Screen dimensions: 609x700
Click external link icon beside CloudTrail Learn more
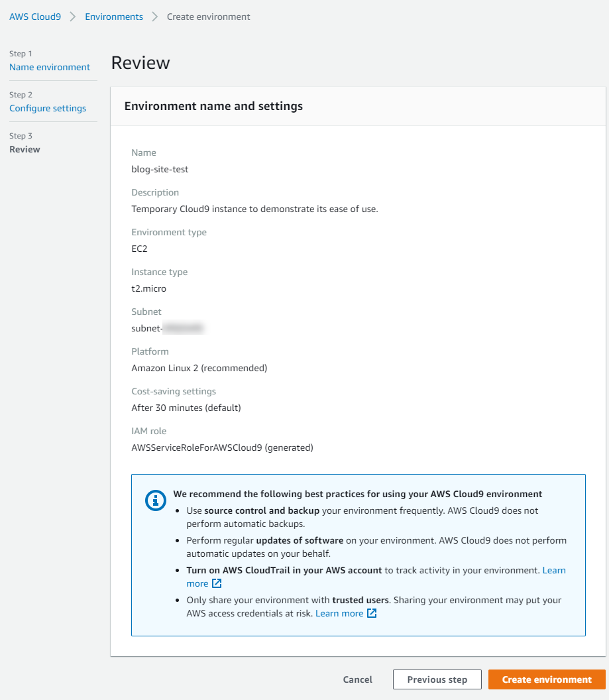[217, 583]
